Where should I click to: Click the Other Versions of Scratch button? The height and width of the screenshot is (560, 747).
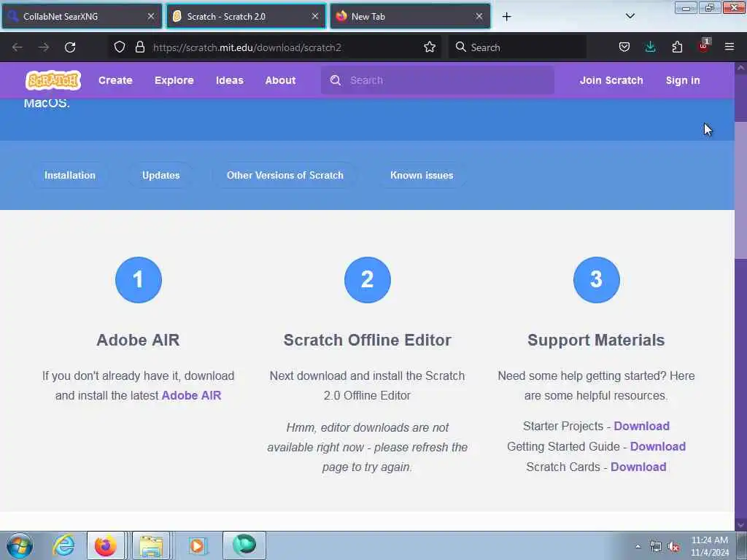tap(285, 175)
